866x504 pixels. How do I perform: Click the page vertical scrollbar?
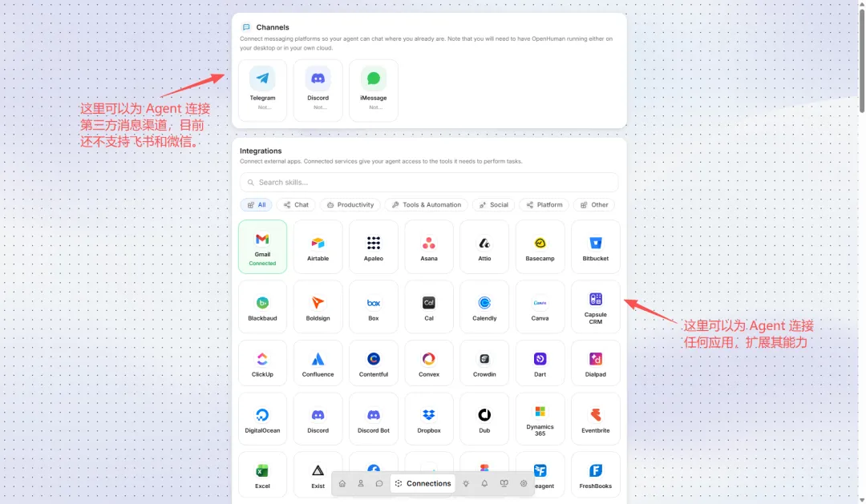861,61
